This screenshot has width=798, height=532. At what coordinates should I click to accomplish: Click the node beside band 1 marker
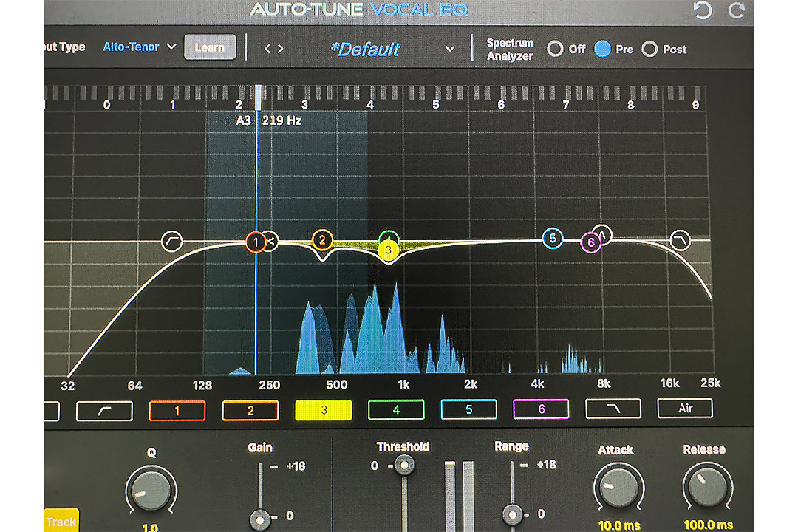click(270, 241)
